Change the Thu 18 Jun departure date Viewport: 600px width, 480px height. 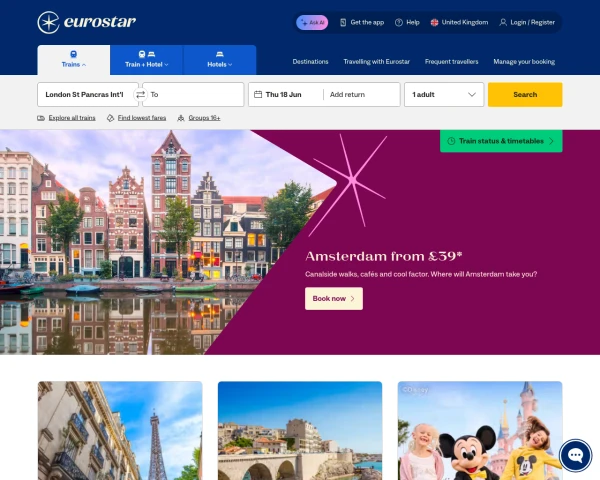284,95
